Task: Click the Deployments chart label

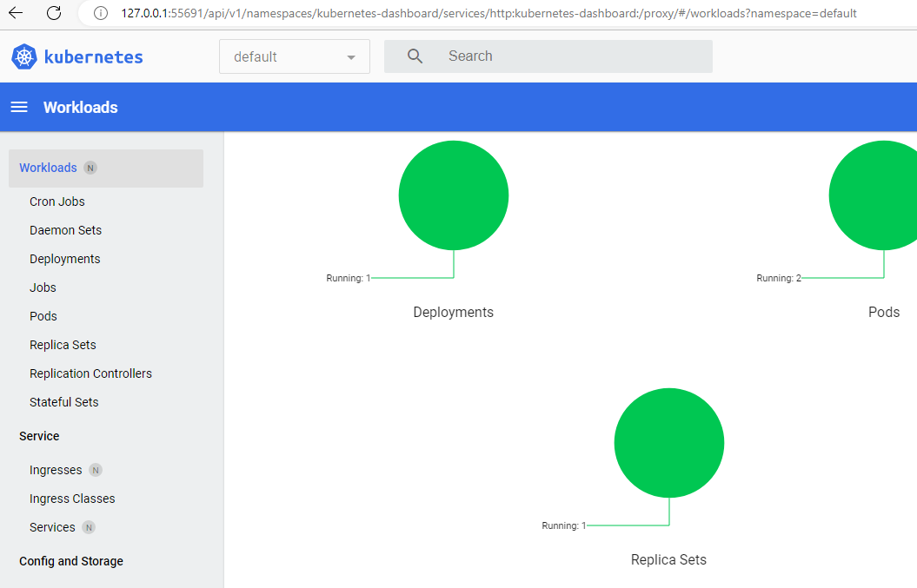Action: click(453, 312)
